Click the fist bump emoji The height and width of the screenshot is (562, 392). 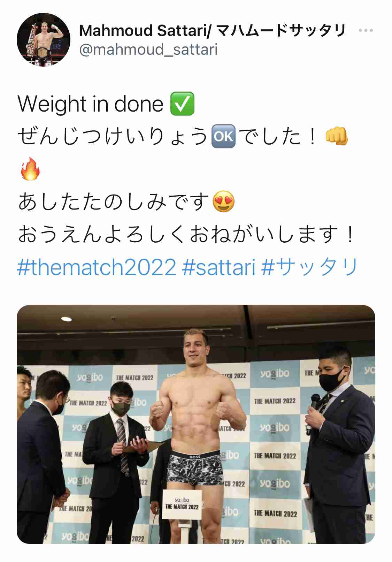pyautogui.click(x=336, y=136)
